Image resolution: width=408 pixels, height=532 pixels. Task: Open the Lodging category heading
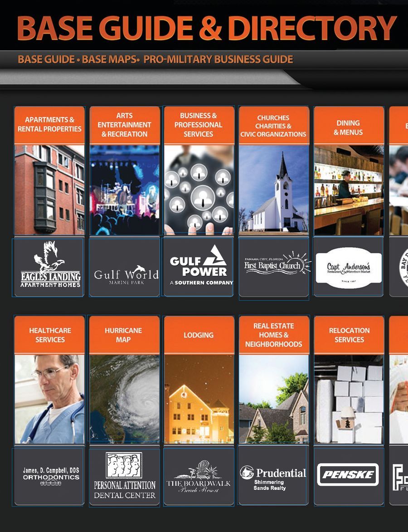(x=199, y=335)
